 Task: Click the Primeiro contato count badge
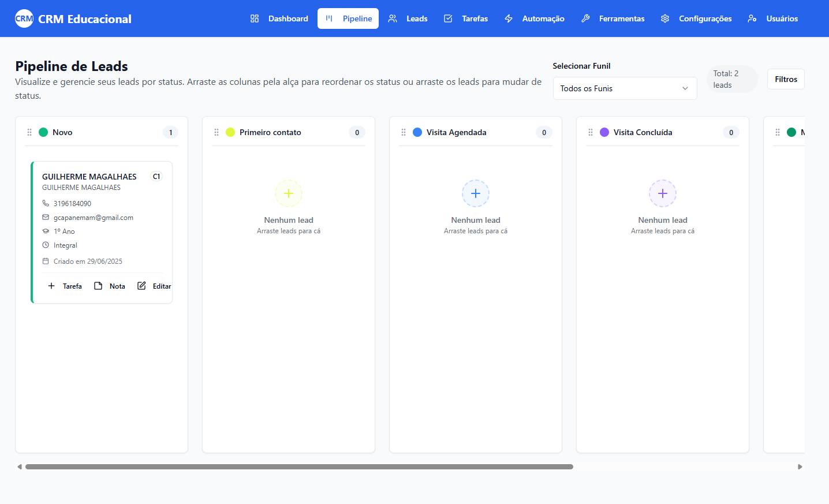357,132
